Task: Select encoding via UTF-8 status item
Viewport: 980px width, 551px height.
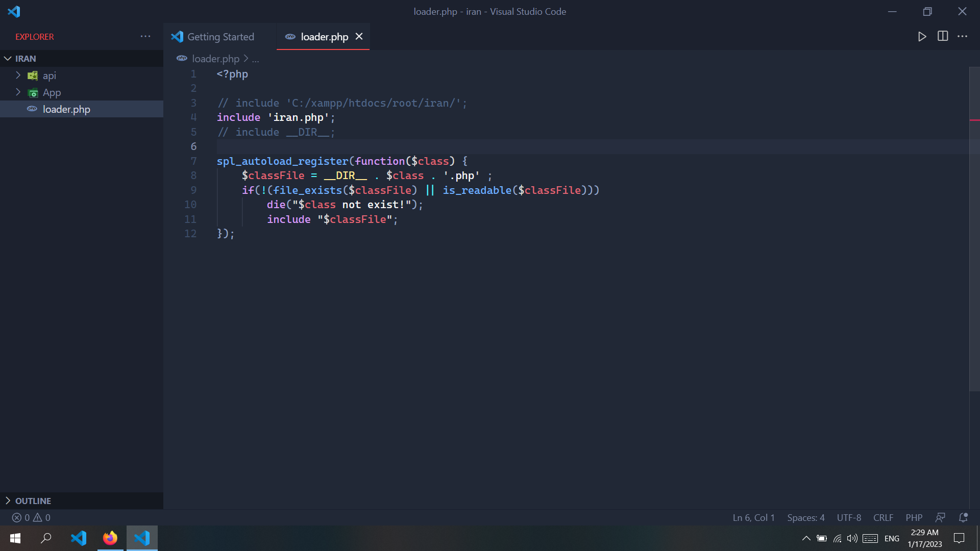Action: coord(849,517)
